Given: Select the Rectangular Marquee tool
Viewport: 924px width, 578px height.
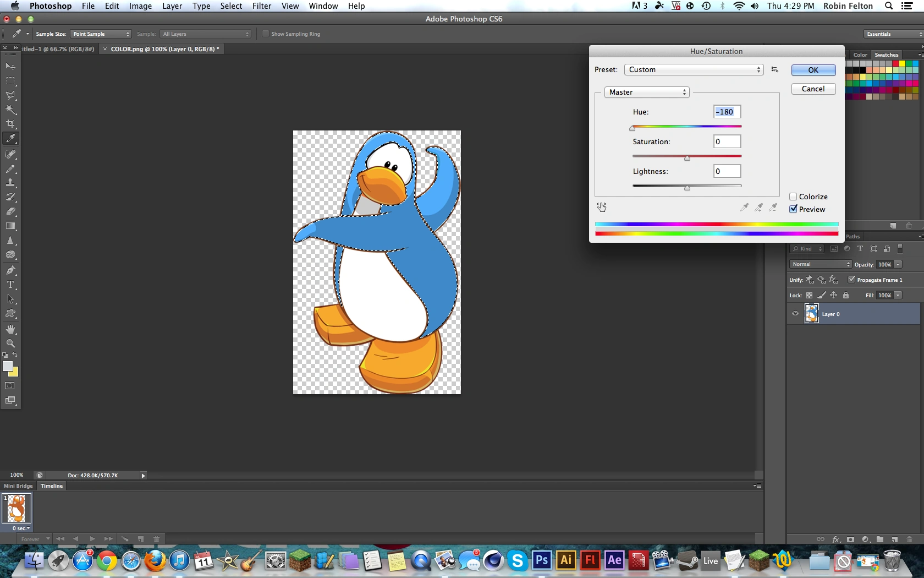Looking at the screenshot, I should (x=10, y=81).
